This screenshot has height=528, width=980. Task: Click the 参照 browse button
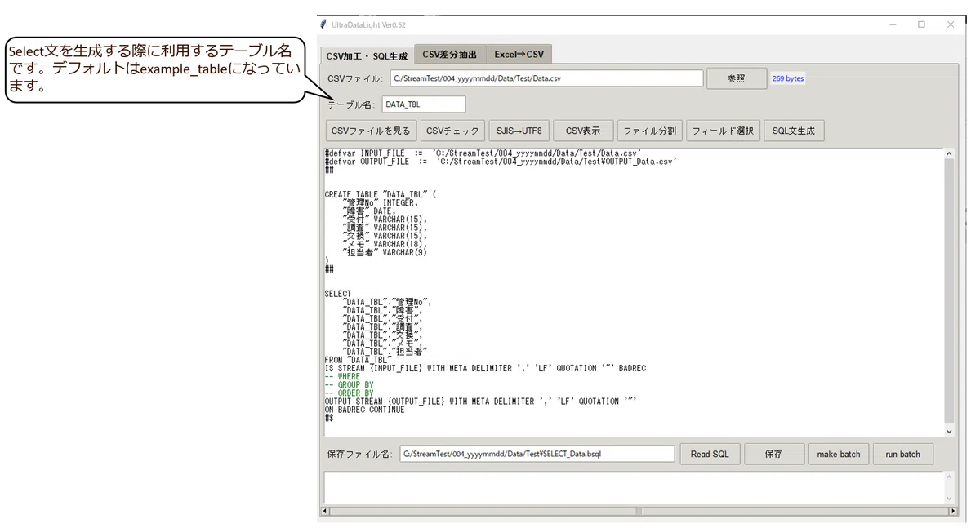[736, 78]
